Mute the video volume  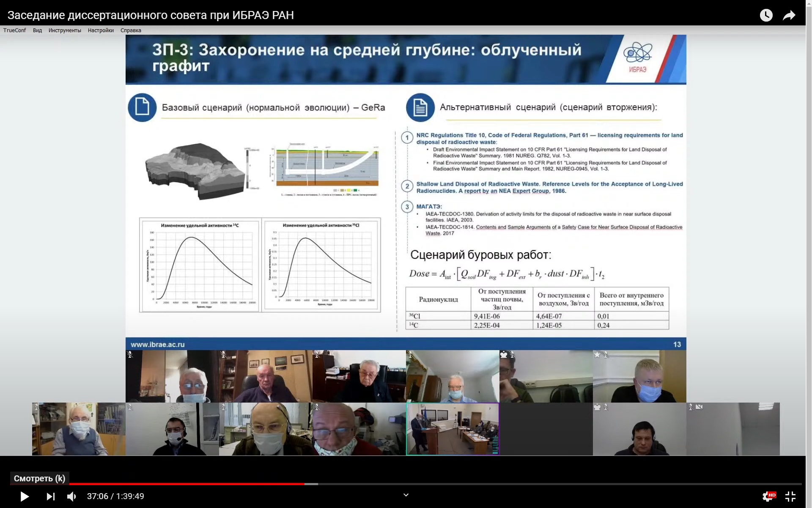pyautogui.click(x=71, y=496)
